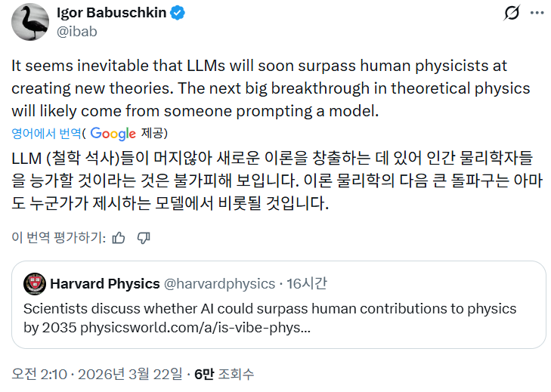Click the Grok icon on the tweet
Screen dimensions: 551x392
512,13
